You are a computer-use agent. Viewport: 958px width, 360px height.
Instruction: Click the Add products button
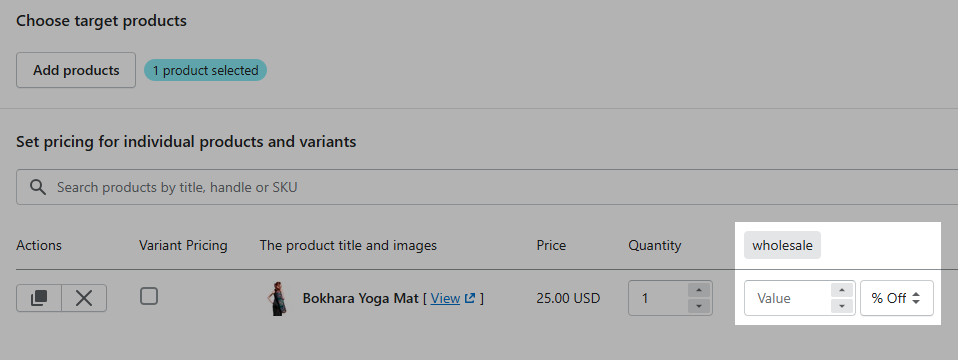76,70
